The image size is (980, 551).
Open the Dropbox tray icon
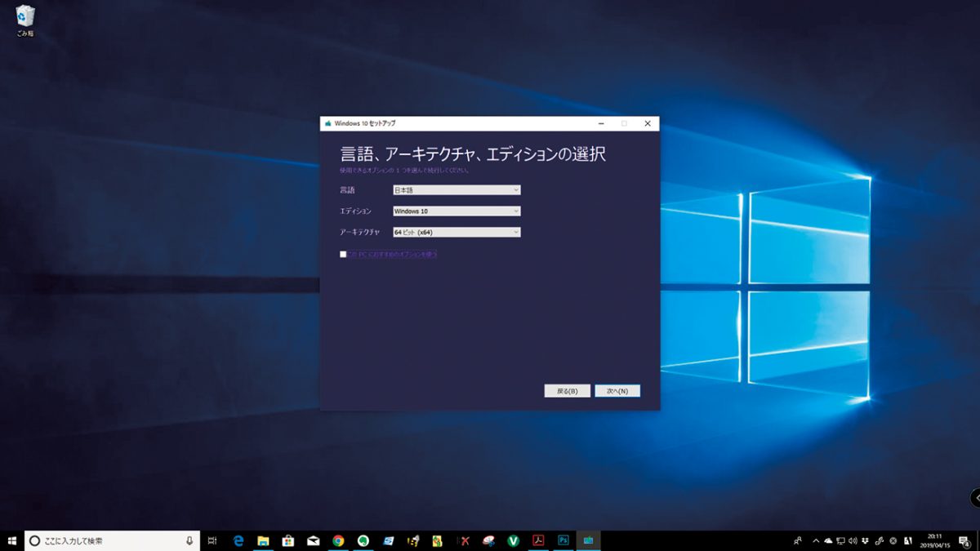click(866, 540)
